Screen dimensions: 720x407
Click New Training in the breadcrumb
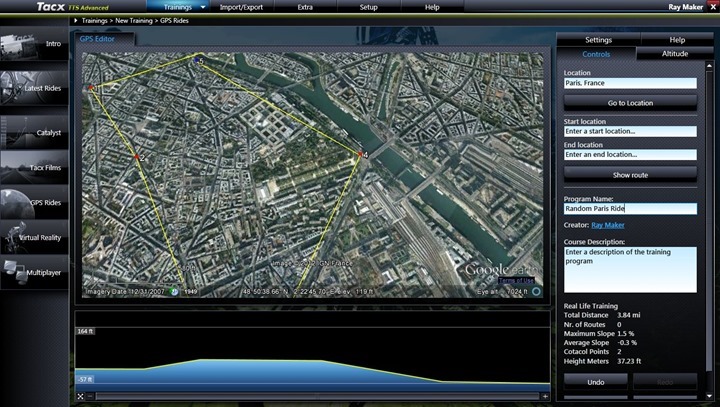pos(134,21)
